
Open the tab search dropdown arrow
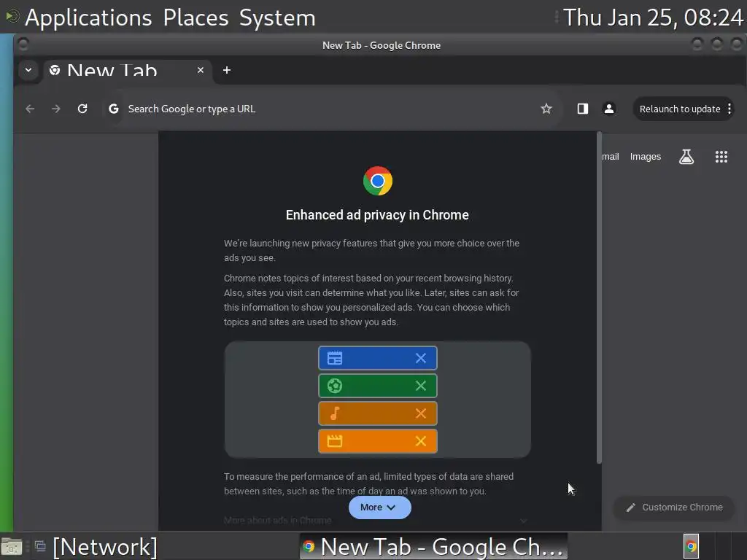[x=28, y=70]
